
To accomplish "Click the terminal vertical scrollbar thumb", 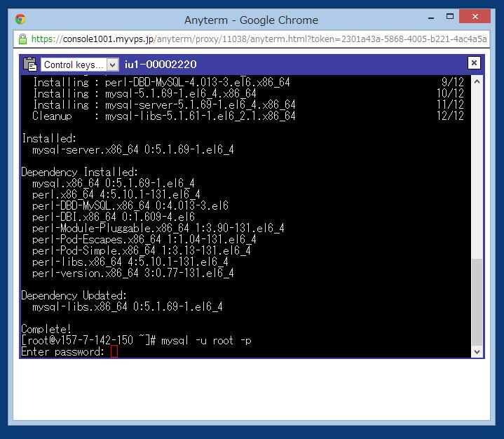I will pyautogui.click(x=477, y=302).
